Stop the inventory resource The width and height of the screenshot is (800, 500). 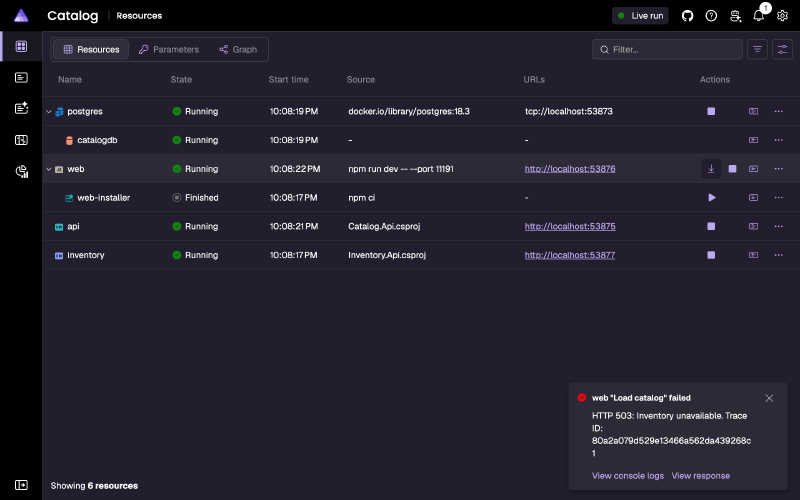pyautogui.click(x=711, y=255)
